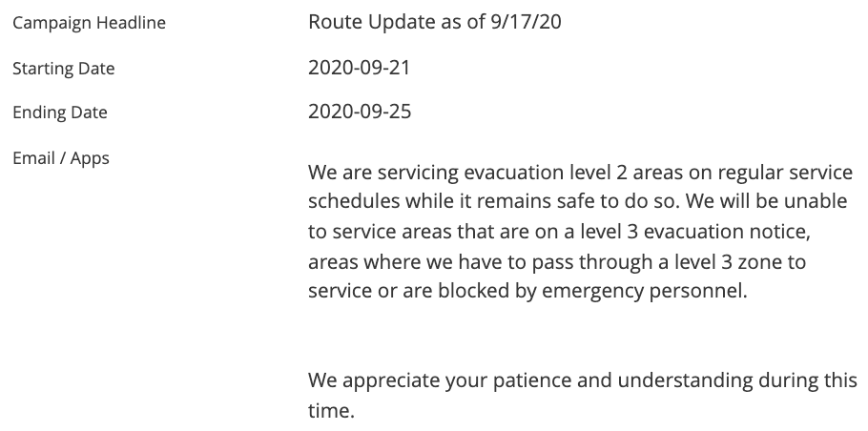
Task: Click the Campaign Headline field label
Action: point(89,23)
